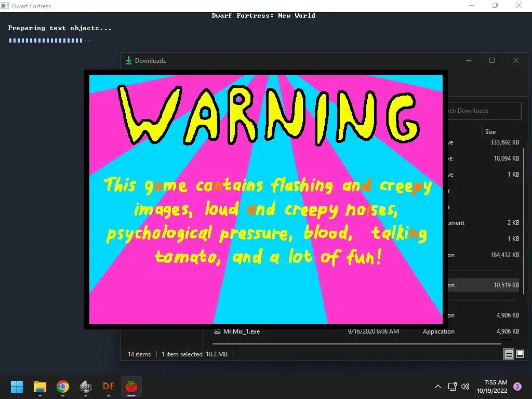Close the Downloads window
The width and height of the screenshot is (532, 399).
(x=516, y=60)
